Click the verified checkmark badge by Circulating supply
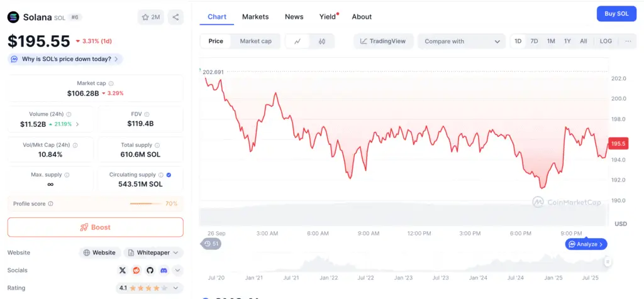 (169, 175)
